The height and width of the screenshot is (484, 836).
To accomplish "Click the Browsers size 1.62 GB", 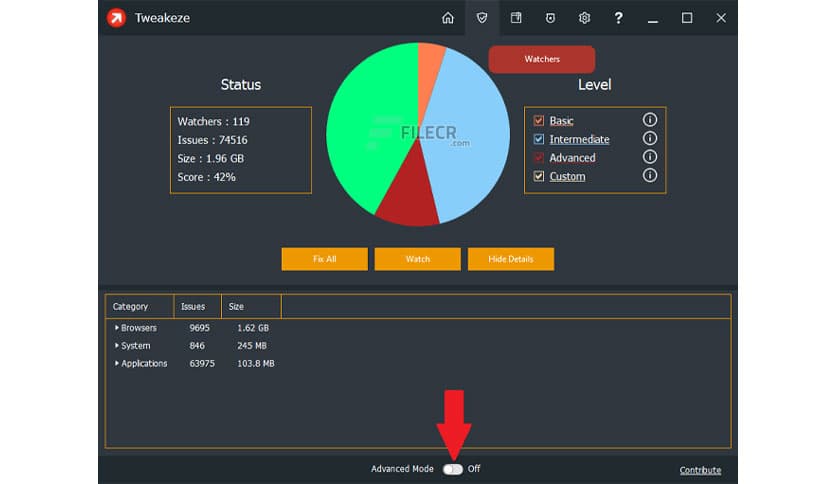I will [x=253, y=328].
